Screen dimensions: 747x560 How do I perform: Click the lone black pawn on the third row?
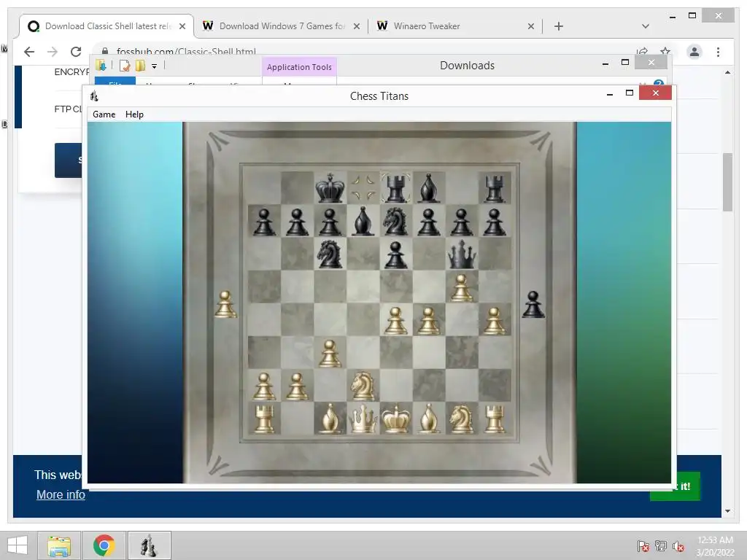(x=396, y=254)
